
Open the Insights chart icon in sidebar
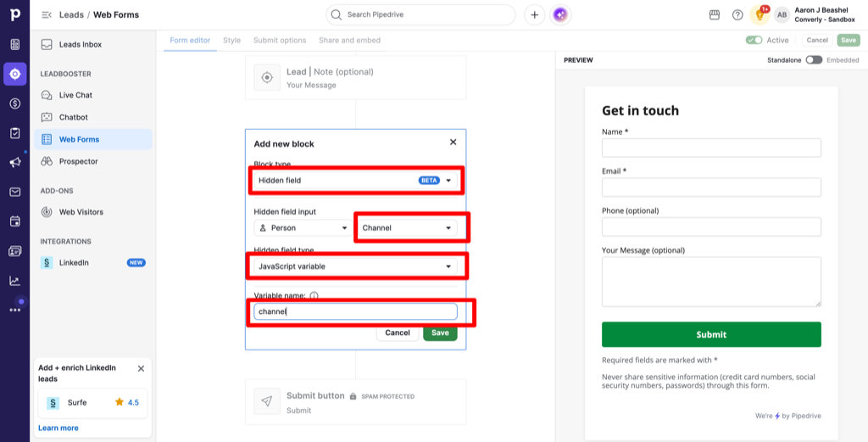click(15, 281)
